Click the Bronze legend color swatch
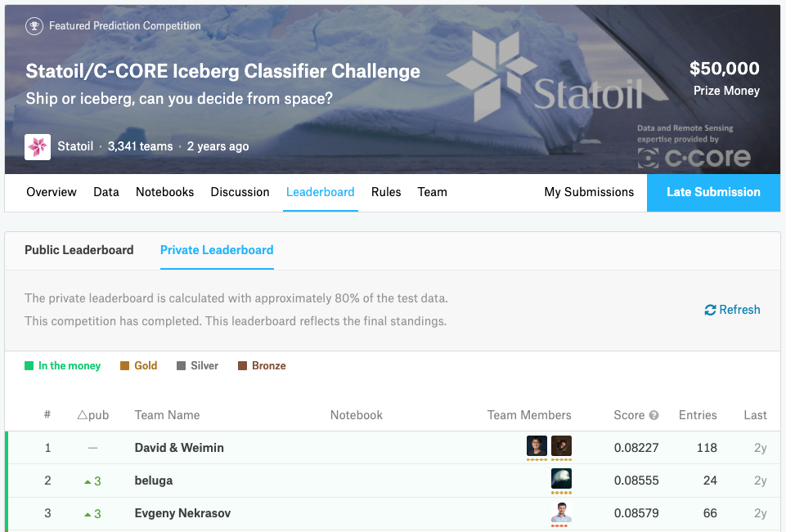 coord(243,365)
